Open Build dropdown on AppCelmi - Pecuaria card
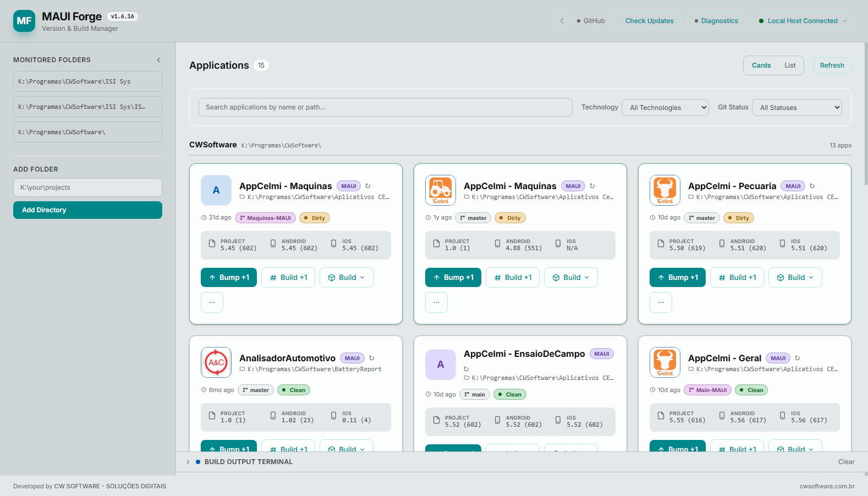 click(x=795, y=277)
